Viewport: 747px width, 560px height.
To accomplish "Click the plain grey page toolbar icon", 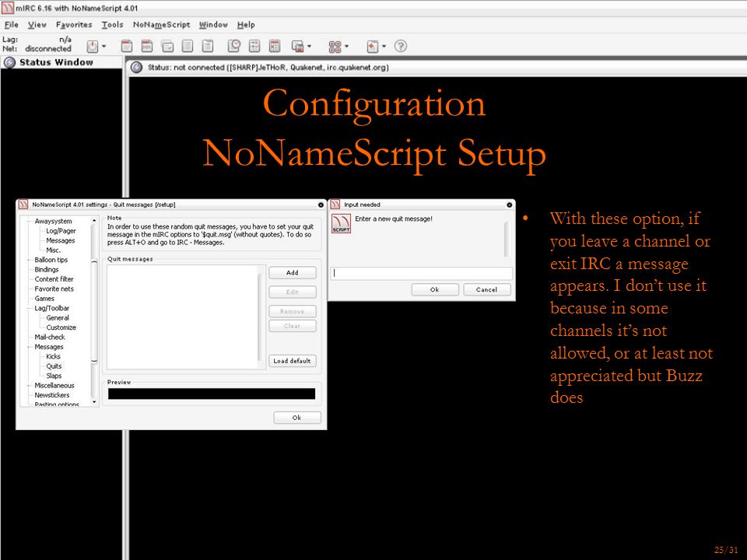I will [x=188, y=46].
